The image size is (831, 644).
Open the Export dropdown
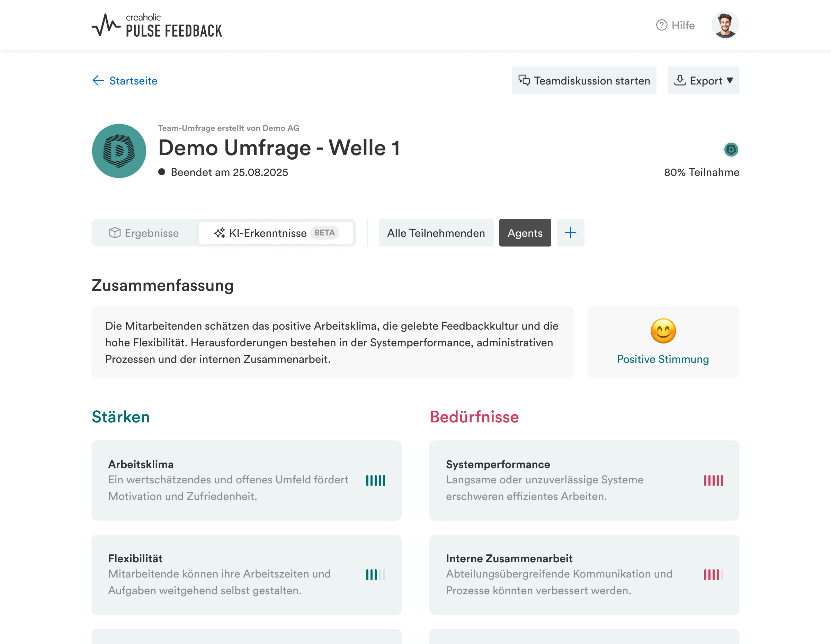703,81
